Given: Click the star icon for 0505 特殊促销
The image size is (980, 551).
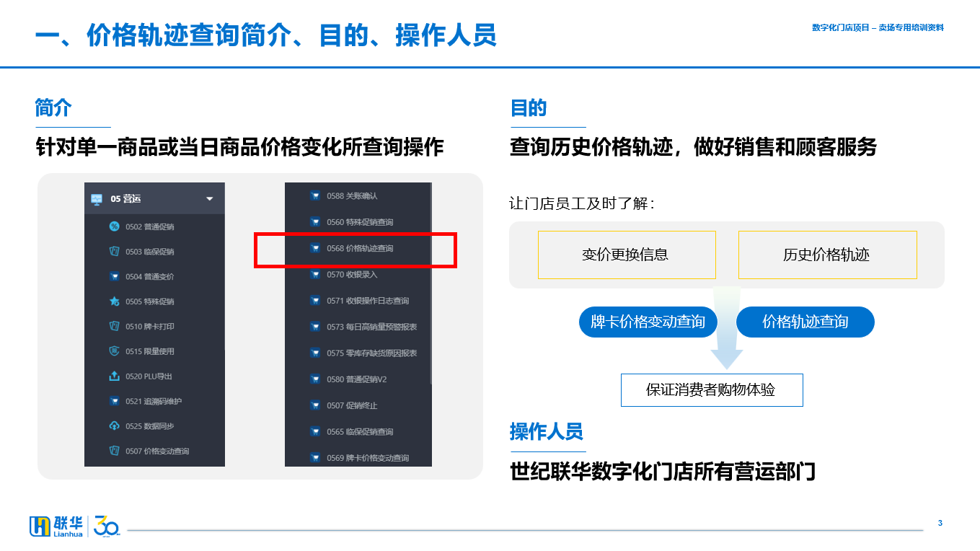Looking at the screenshot, I should (x=114, y=301).
